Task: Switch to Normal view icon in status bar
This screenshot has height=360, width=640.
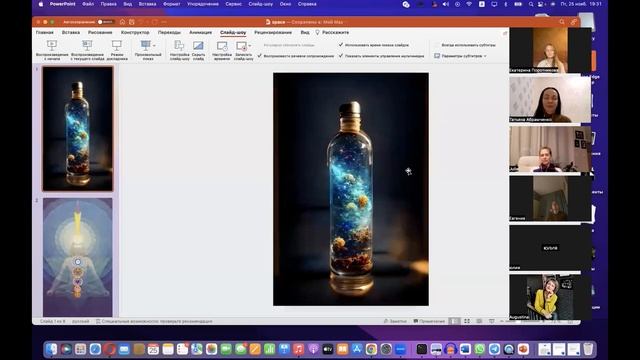Action: coord(454,321)
